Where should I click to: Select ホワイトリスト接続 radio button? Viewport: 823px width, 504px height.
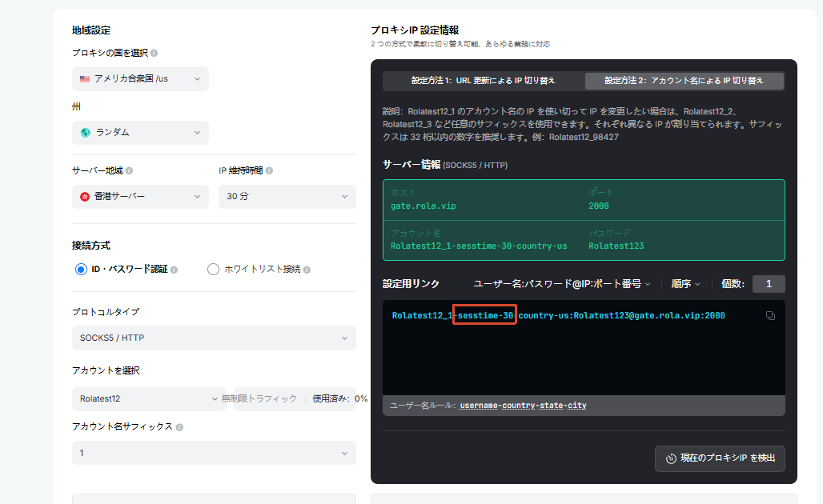click(213, 270)
